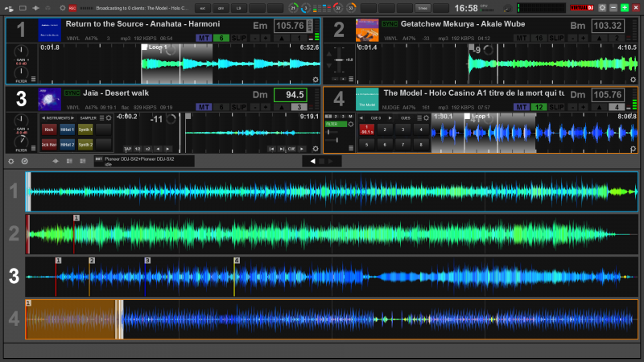Toggle SLIP mode on deck 3
The width and height of the screenshot is (644, 362).
pyautogui.click(x=238, y=107)
